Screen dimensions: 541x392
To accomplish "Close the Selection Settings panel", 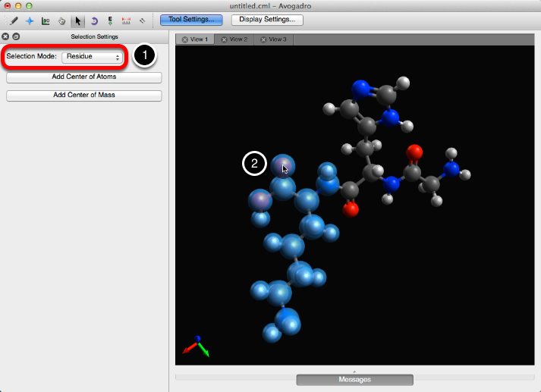I will click(x=6, y=36).
